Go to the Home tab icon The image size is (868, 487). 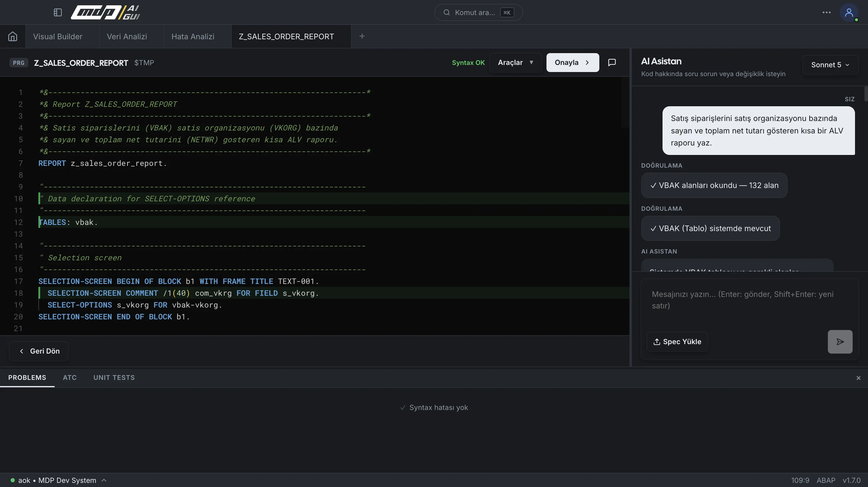click(13, 36)
